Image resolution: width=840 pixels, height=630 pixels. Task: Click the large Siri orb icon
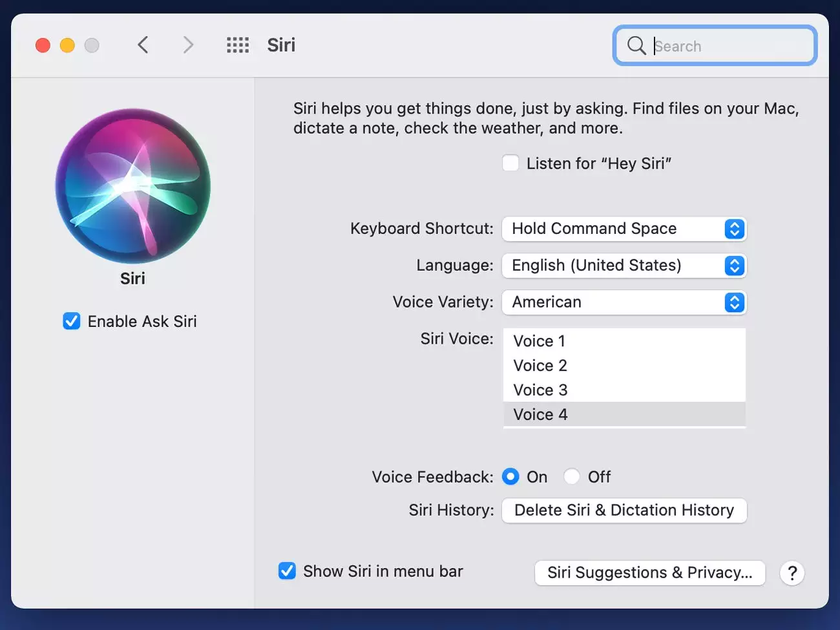pos(133,186)
